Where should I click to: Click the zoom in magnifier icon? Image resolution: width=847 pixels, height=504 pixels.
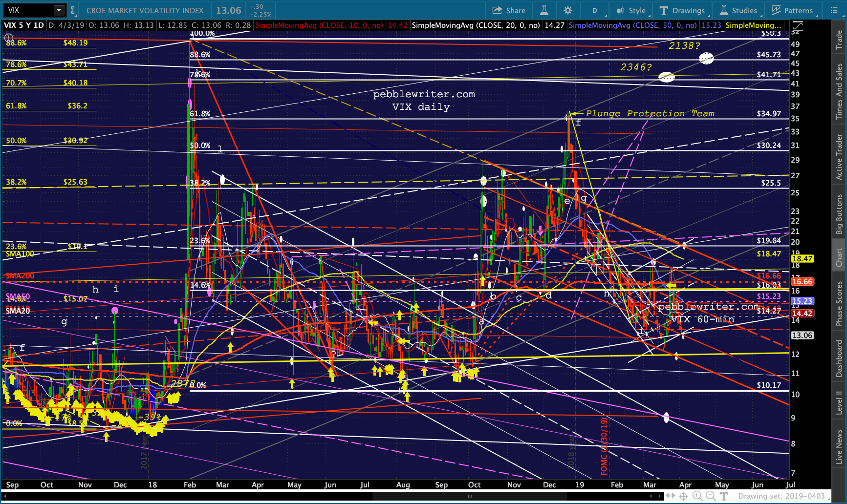697,496
